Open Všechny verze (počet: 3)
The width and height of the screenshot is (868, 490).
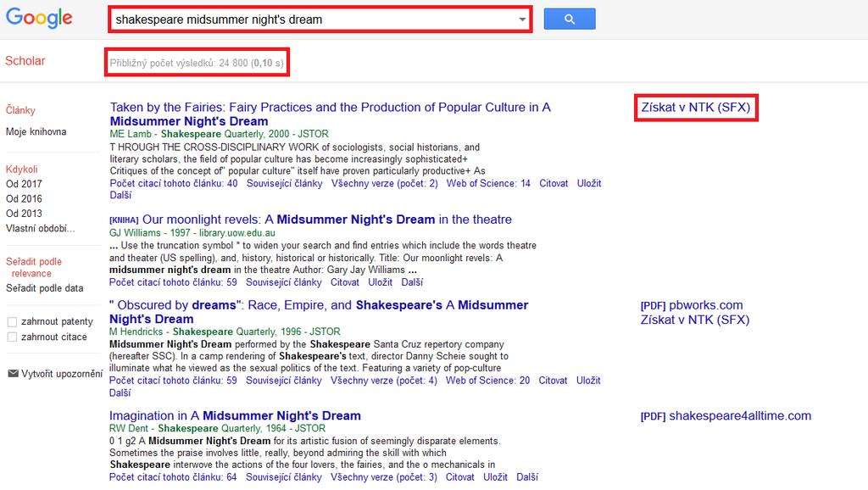click(384, 476)
